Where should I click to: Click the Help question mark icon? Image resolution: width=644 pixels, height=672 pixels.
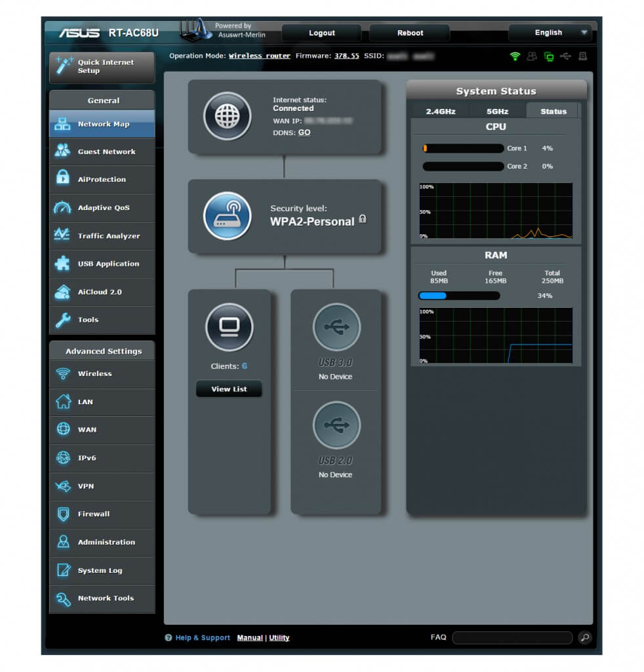click(x=169, y=638)
